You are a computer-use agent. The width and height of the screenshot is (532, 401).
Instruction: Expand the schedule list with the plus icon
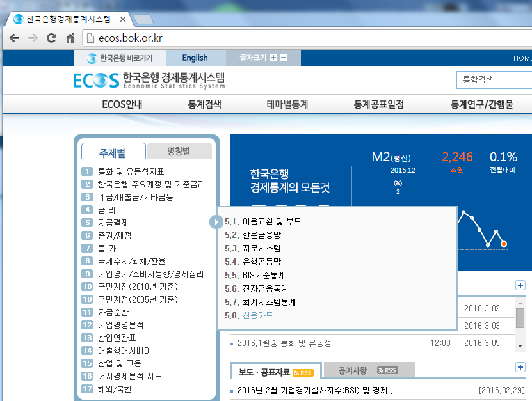520,286
